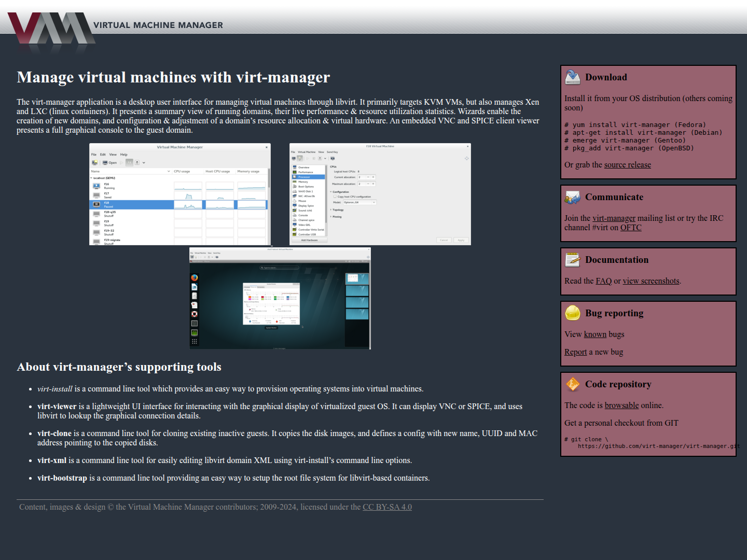The width and height of the screenshot is (747, 560).
Task: Follow the OFTC IRC link
Action: pyautogui.click(x=631, y=228)
